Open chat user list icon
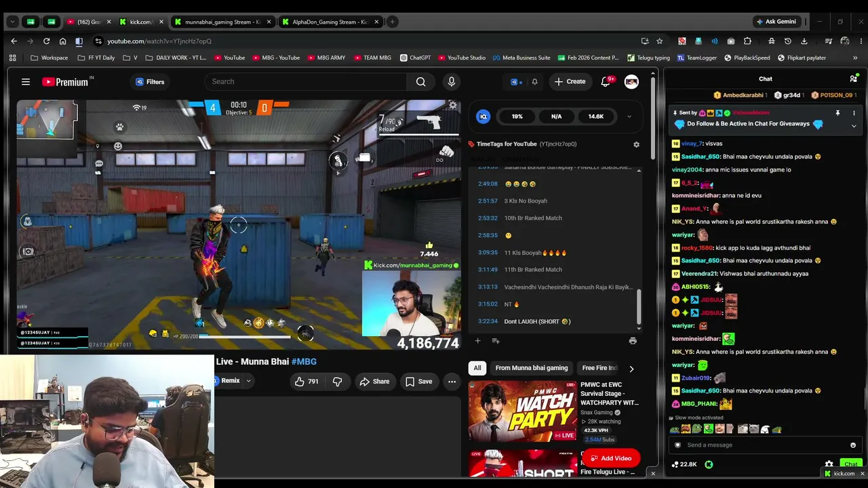868x488 pixels. pos(854,79)
